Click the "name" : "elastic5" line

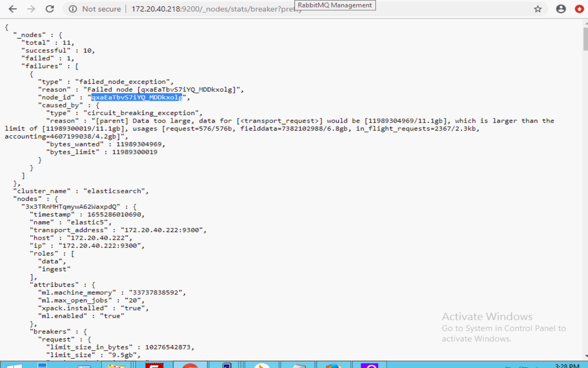(71, 222)
